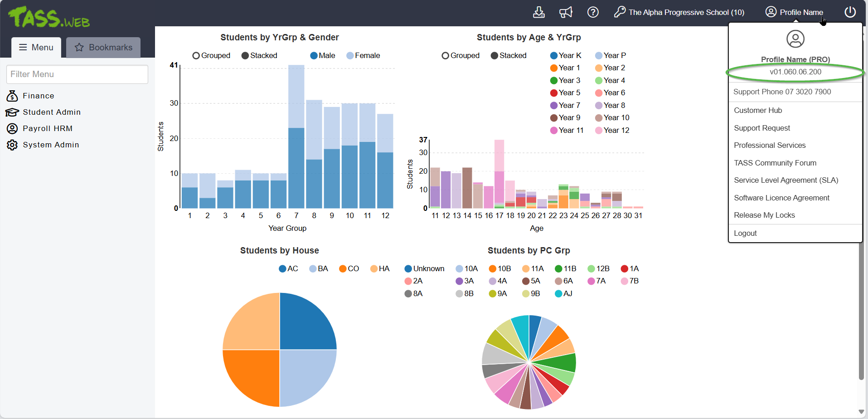Select Release My Locks from the profile menu
The width and height of the screenshot is (868, 419).
tap(764, 215)
